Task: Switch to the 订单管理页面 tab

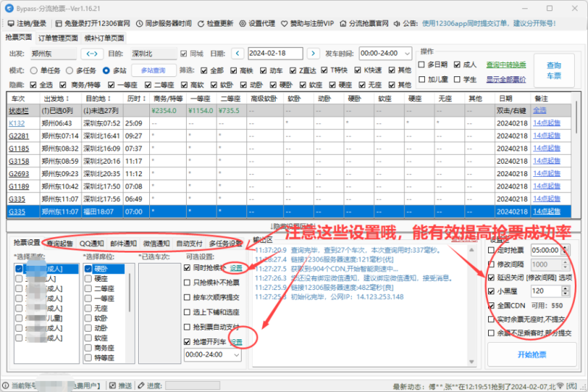Action: pyautogui.click(x=57, y=37)
